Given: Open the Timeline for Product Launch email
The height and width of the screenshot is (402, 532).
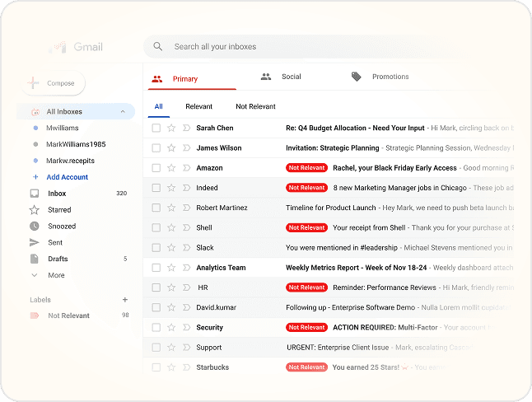Looking at the screenshot, I should (x=331, y=208).
